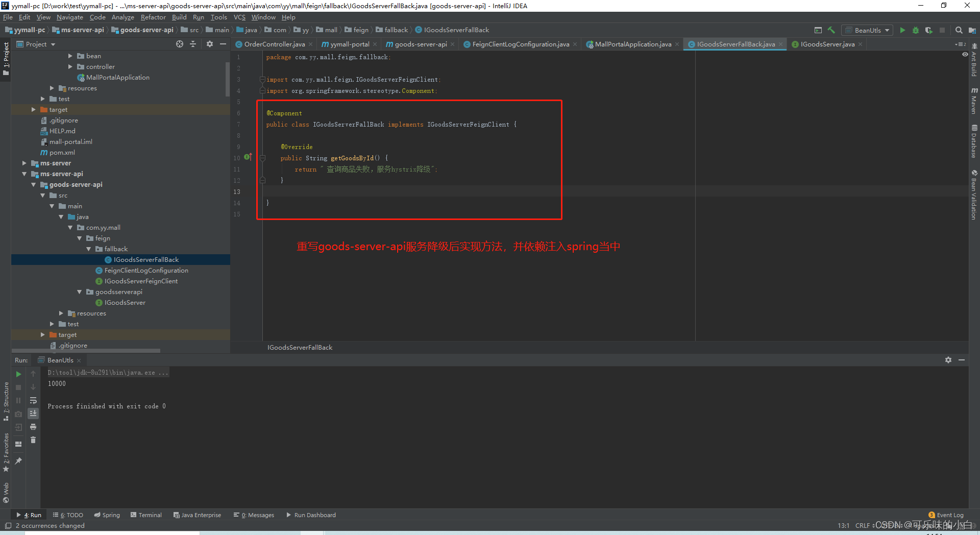Viewport: 980px width, 535px height.
Task: Open the Favorites tool window on the left edge
Action: point(6,453)
